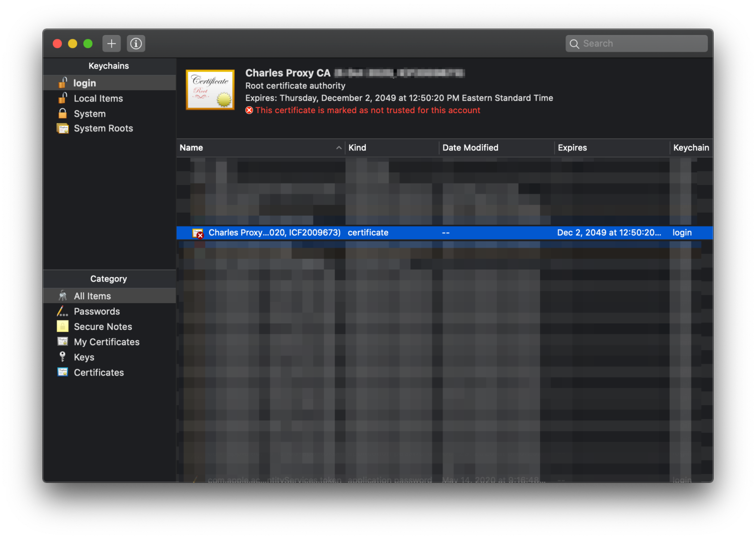Click the pencil icon beside Passwords
Screen dimensions: 756x539
(x=63, y=311)
